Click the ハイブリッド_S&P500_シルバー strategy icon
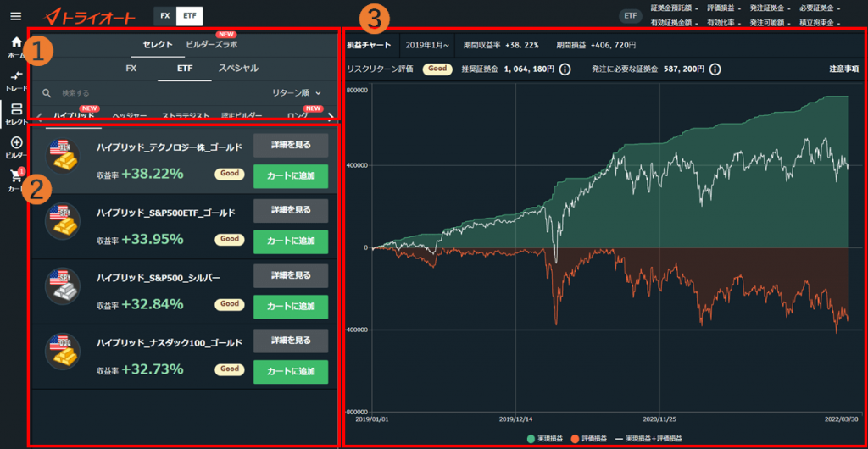The height and width of the screenshot is (449, 868). coord(63,285)
